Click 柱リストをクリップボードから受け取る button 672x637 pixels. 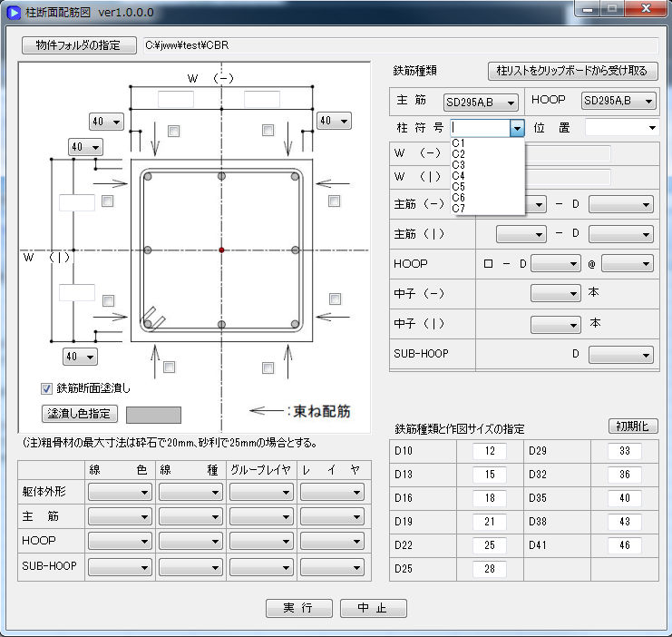571,71
